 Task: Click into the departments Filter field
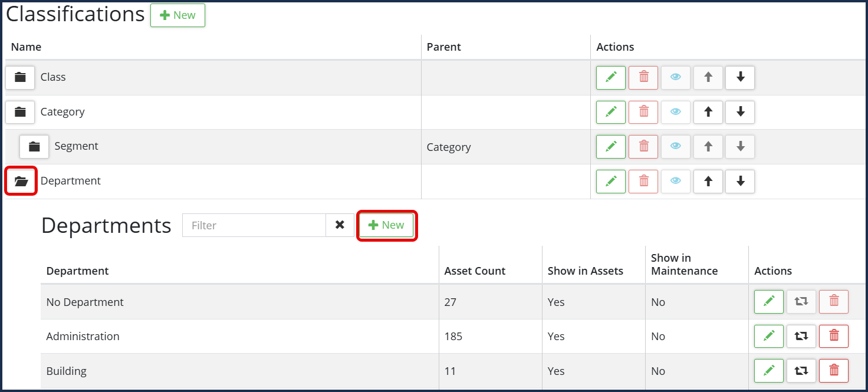[x=254, y=225]
